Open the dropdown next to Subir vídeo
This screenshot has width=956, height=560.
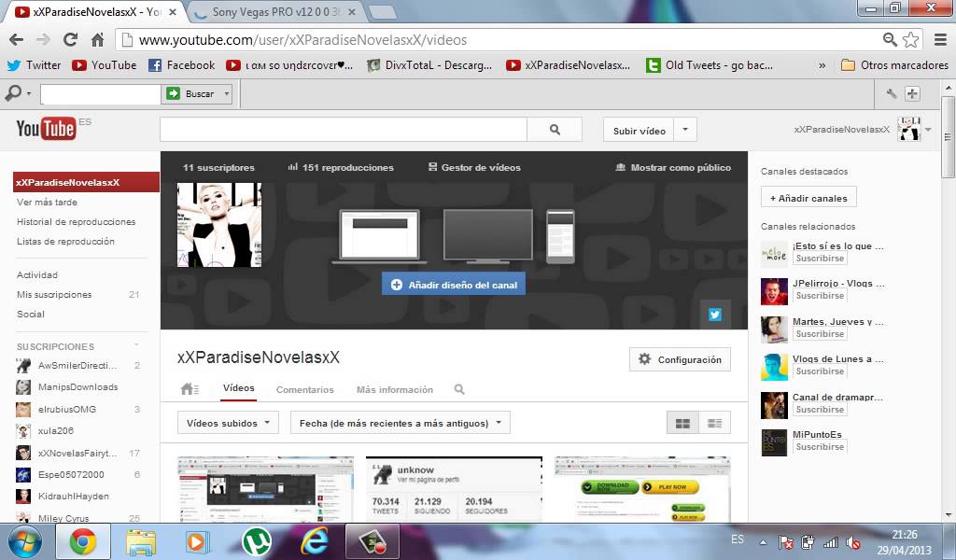pos(685,130)
